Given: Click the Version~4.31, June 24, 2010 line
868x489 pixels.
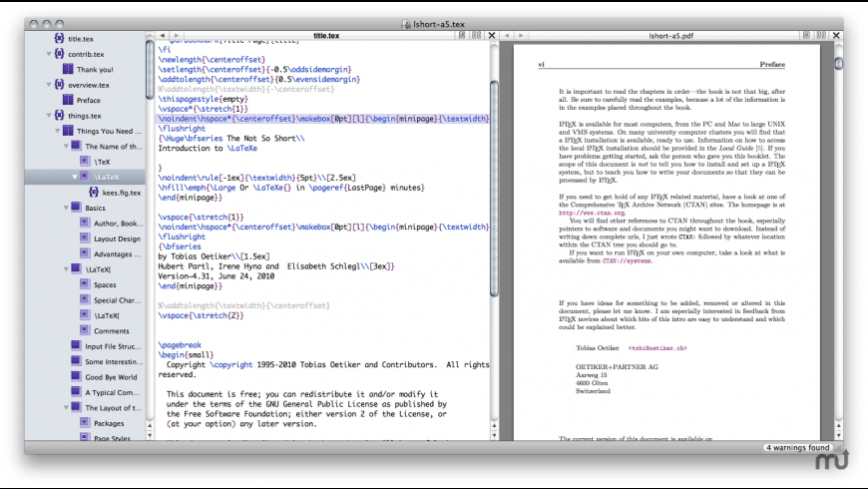Looking at the screenshot, I should [x=216, y=275].
